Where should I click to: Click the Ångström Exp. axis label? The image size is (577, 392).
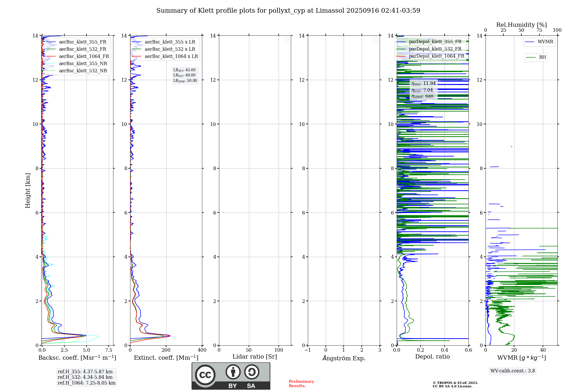[344, 358]
